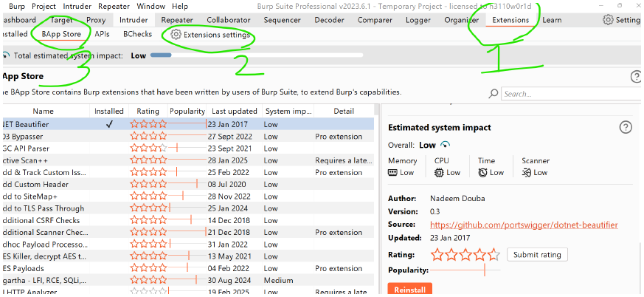This screenshot has width=644, height=297.
Task: Click the Reinstall button
Action: click(409, 289)
